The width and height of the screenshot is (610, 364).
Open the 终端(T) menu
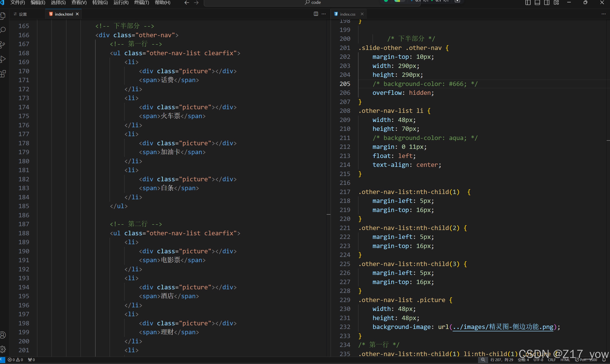pos(141,3)
